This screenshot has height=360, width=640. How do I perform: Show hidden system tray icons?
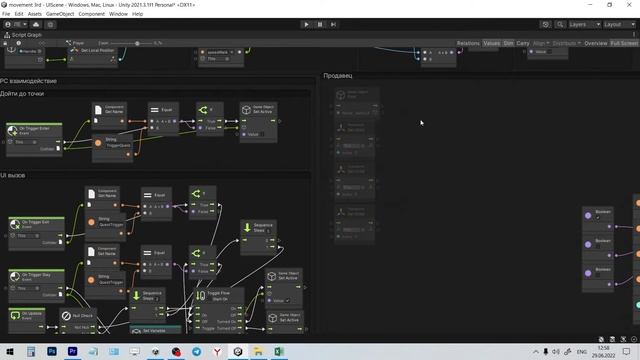pos(536,351)
